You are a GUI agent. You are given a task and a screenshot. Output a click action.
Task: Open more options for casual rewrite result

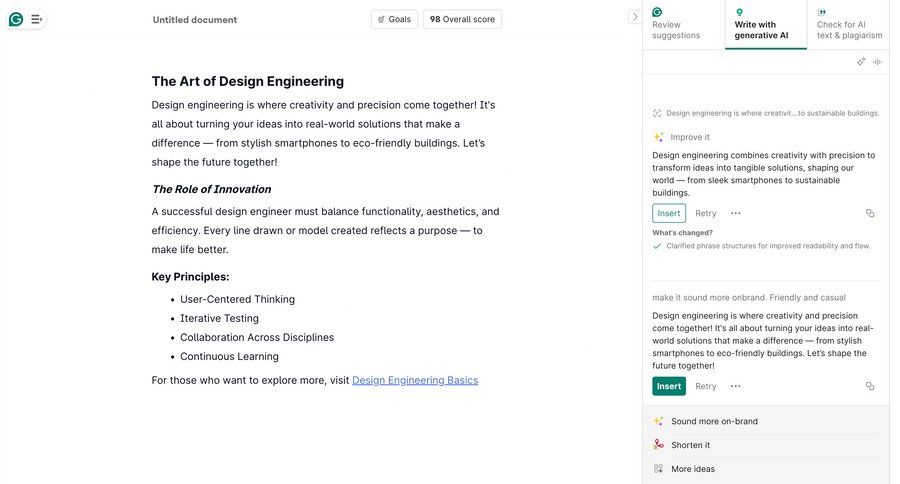tap(735, 386)
